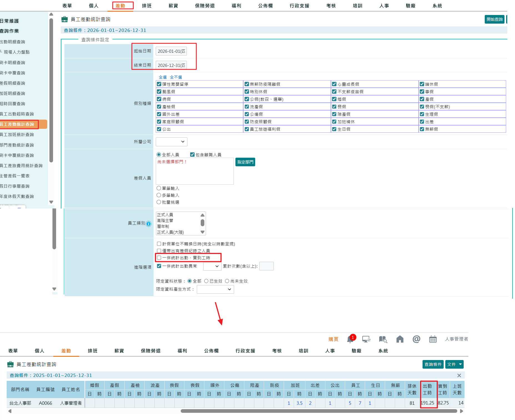Open the remote desktop monitor icon
Screen dimensions: 515x420
pyautogui.click(x=366, y=339)
